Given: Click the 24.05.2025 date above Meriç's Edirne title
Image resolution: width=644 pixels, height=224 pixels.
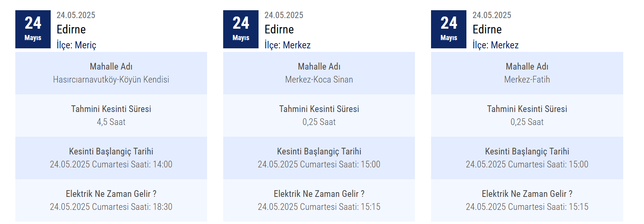Looking at the screenshot, I should (76, 15).
